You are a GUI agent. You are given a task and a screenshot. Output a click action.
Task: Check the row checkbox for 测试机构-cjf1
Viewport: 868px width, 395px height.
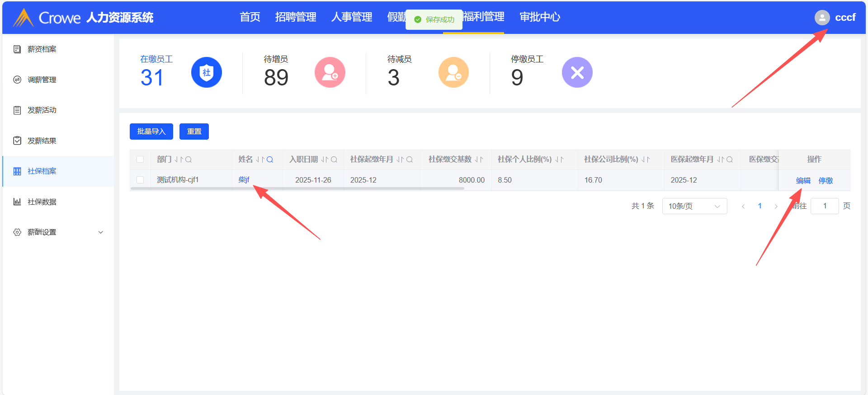140,180
